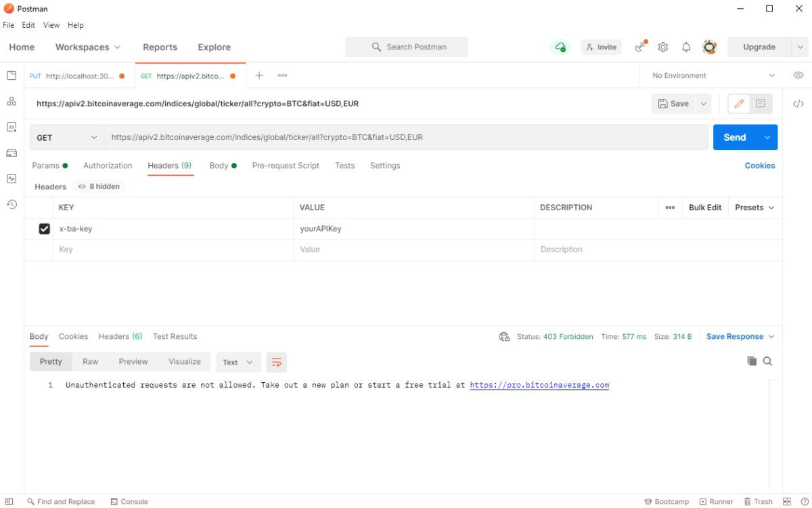Open the pro.bitcoinaverage.com link in response
Screen dimensions: 812x508
[x=539, y=385]
